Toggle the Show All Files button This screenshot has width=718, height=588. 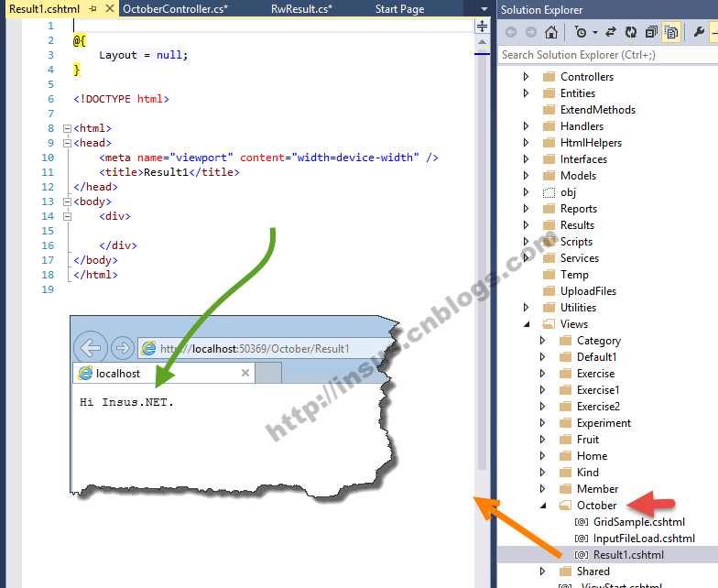[x=671, y=32]
